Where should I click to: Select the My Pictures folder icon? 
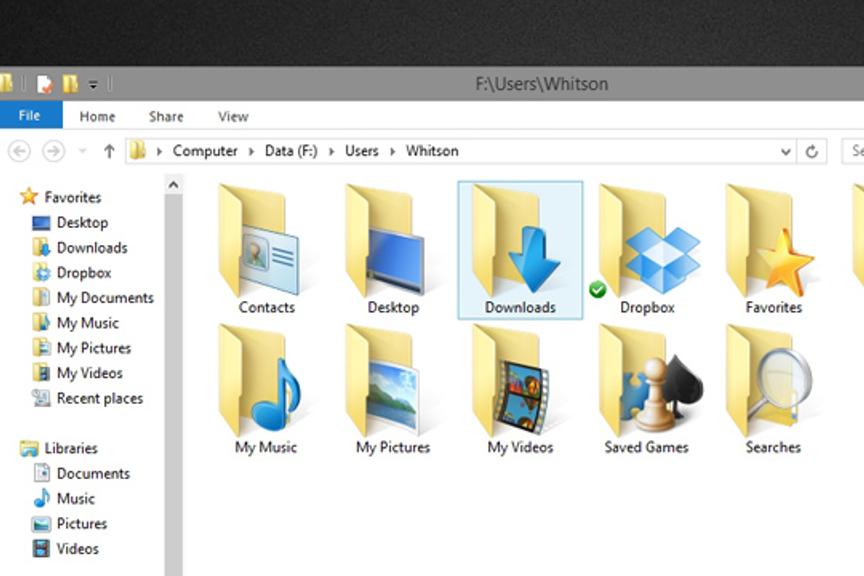tap(392, 387)
